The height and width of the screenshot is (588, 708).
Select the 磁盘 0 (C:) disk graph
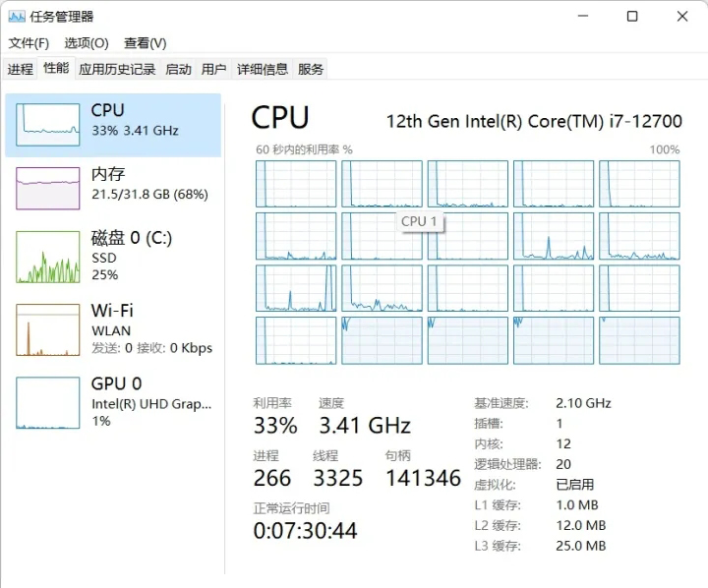click(x=48, y=257)
